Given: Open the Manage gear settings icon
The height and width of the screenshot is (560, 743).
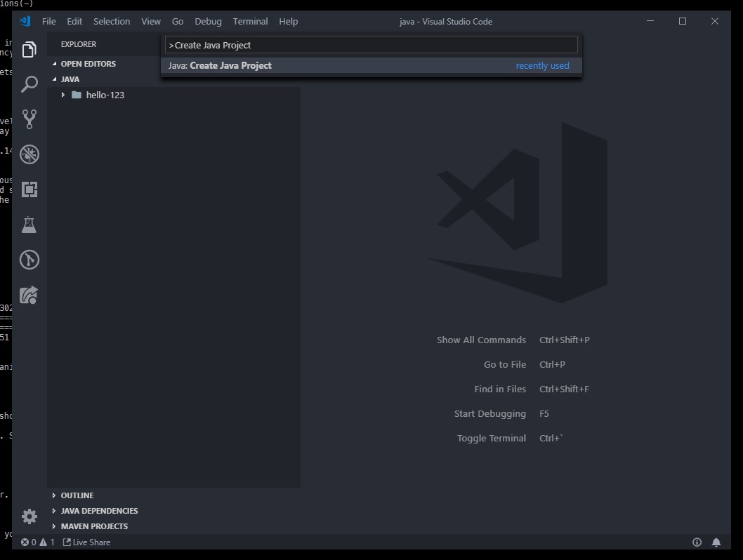Looking at the screenshot, I should [x=29, y=516].
